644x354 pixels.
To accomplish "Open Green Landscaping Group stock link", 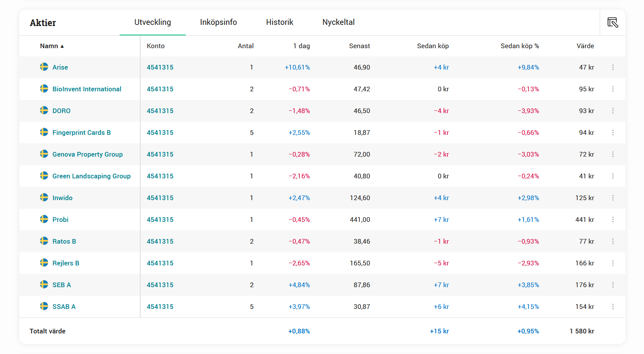I will pos(91,176).
